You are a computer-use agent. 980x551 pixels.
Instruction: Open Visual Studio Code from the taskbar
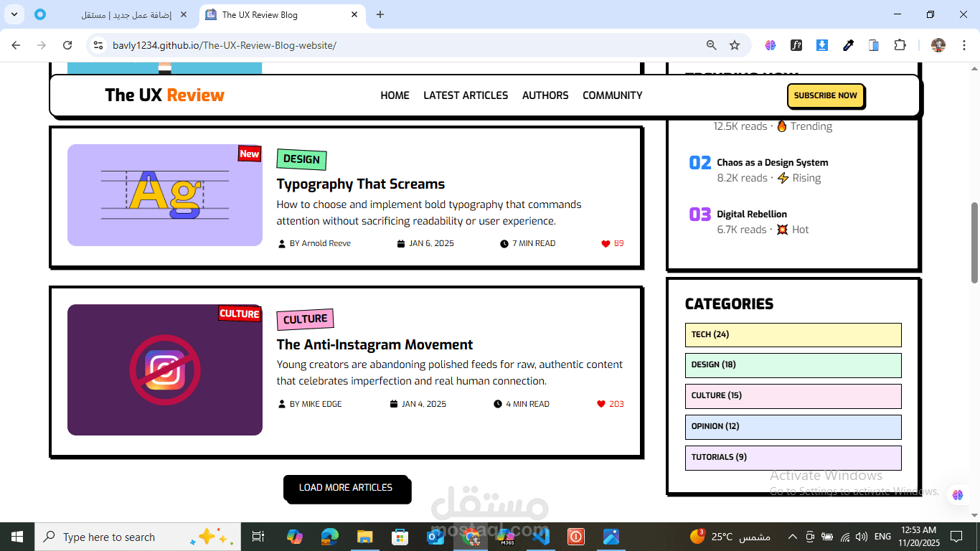(x=541, y=536)
